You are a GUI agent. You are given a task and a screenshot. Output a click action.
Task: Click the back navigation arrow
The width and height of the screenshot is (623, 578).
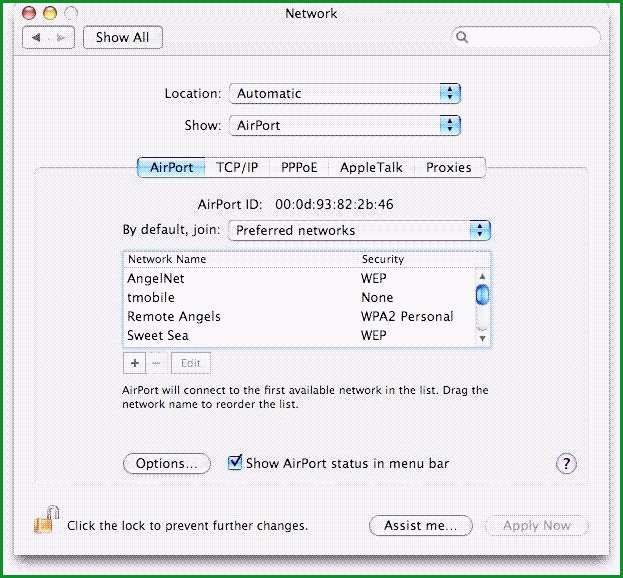coord(36,38)
